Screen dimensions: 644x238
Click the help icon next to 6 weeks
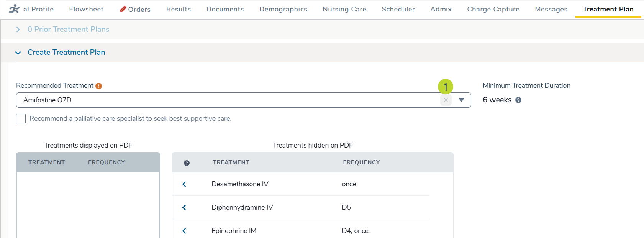(518, 100)
